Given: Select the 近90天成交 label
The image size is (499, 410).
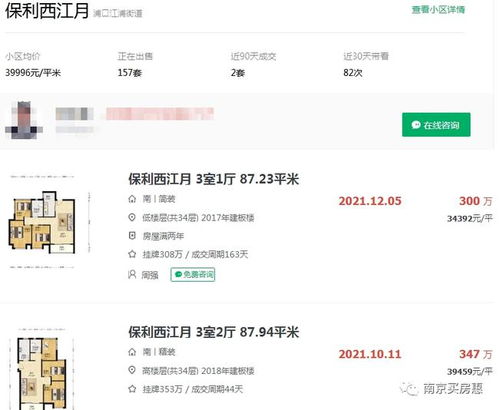Looking at the screenshot, I should 253,56.
